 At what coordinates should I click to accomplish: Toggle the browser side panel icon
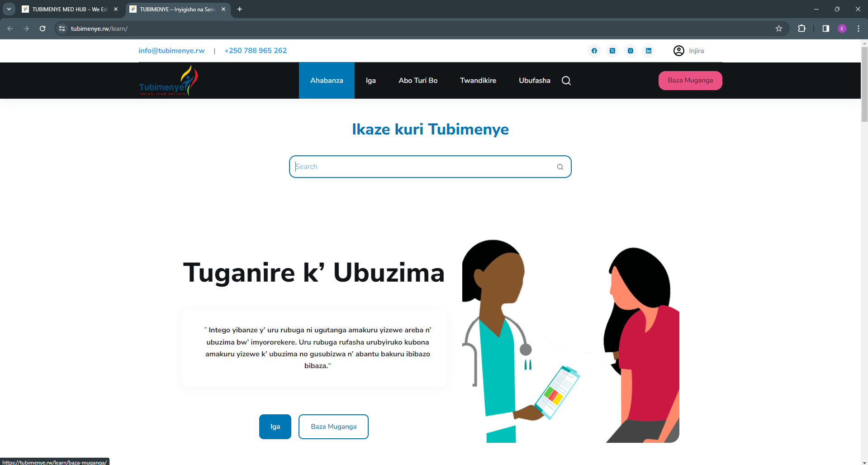click(826, 29)
